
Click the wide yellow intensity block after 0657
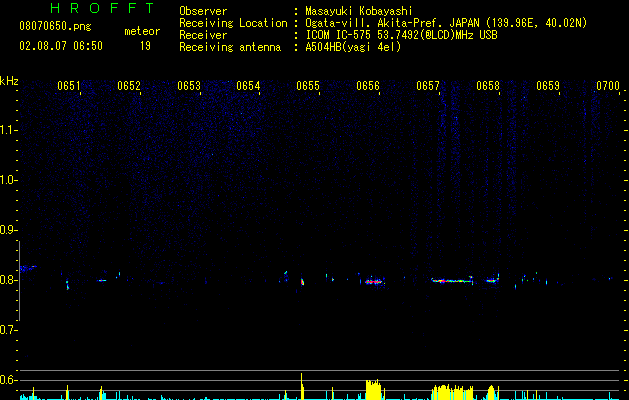[x=452, y=392]
